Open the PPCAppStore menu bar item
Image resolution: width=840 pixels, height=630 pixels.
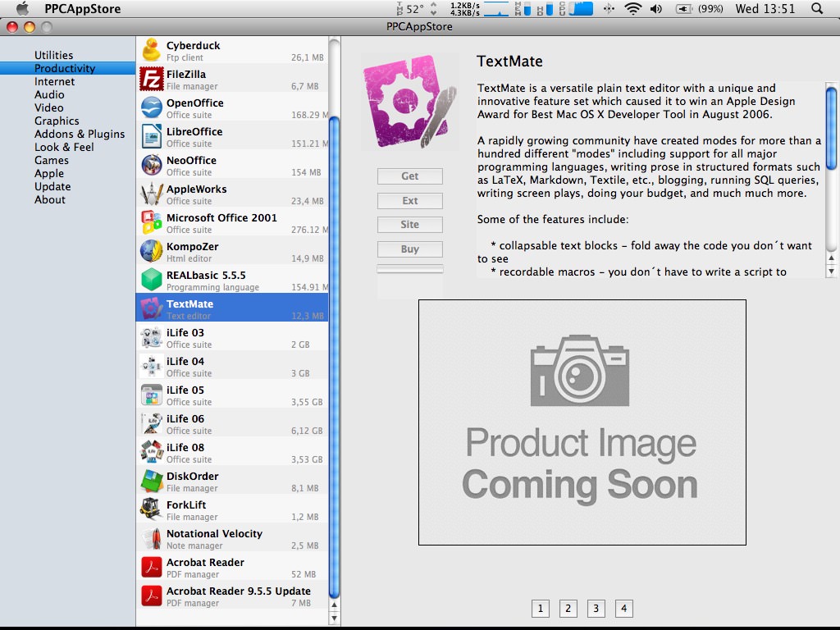click(x=83, y=8)
